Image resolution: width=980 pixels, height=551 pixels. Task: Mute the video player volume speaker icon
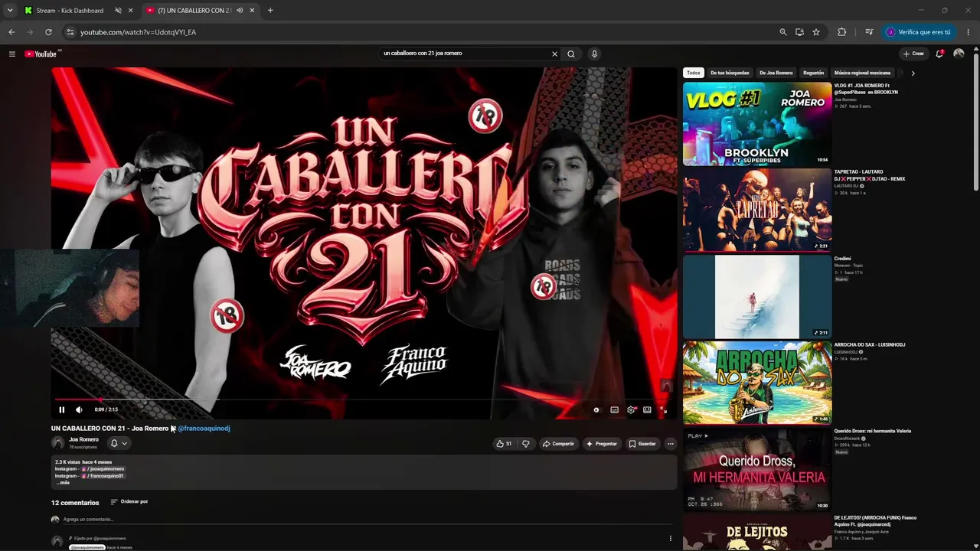79,409
